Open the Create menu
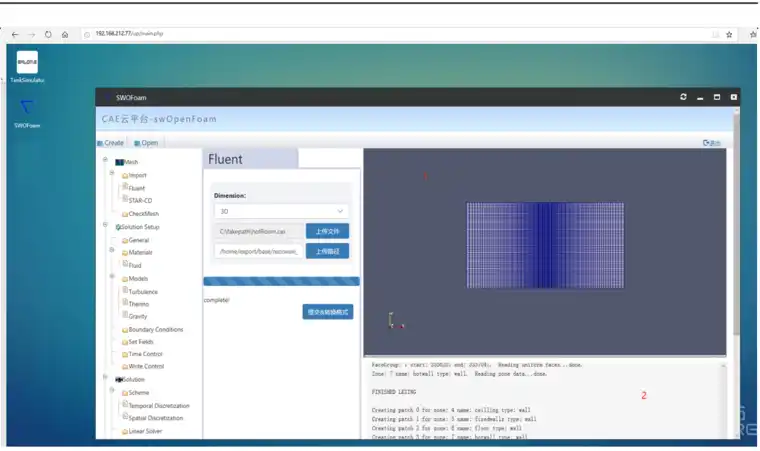760x451 pixels. pyautogui.click(x=111, y=143)
